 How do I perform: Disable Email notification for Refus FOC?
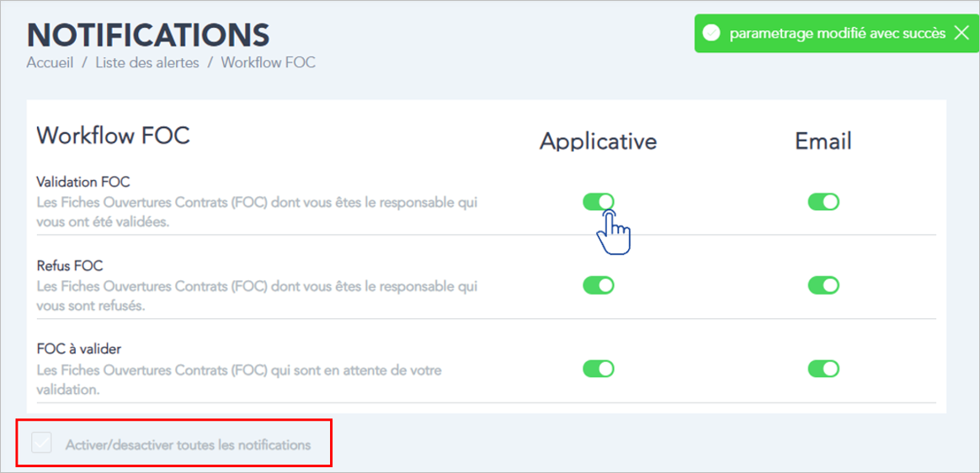click(x=823, y=285)
